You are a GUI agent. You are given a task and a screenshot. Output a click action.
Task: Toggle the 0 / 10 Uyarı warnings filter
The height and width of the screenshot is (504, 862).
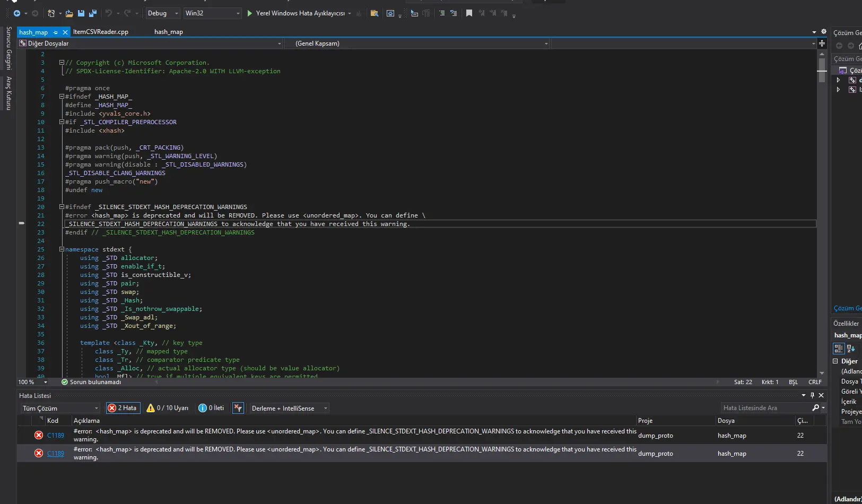pos(168,408)
